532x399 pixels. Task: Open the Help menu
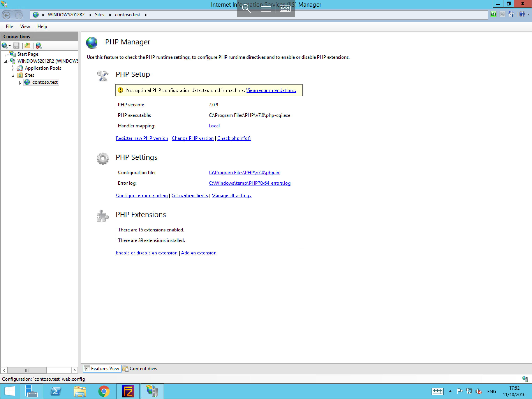pyautogui.click(x=42, y=26)
